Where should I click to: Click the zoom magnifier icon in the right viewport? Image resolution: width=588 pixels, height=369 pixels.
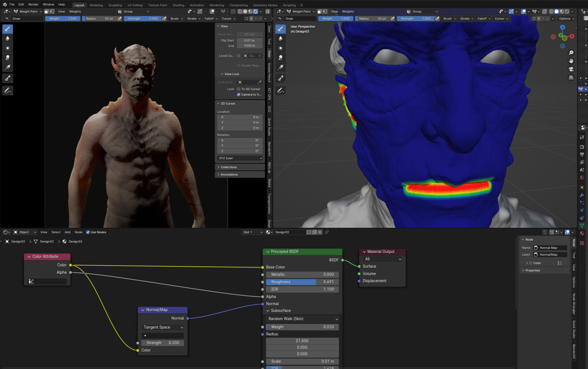pyautogui.click(x=571, y=53)
